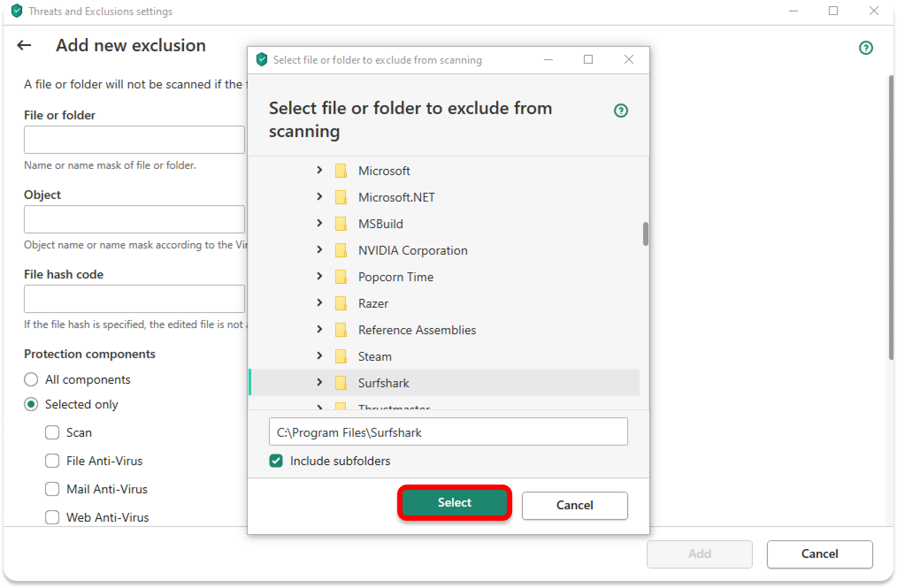Viewport: 897px width, 588px height.
Task: Click the Surfshark folder icon
Action: pos(341,383)
